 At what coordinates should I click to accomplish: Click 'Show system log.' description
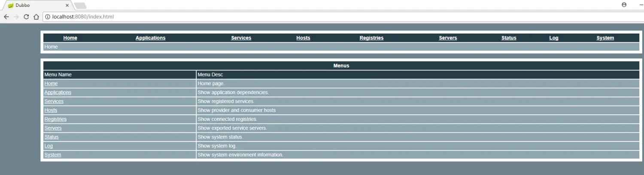tap(217, 146)
